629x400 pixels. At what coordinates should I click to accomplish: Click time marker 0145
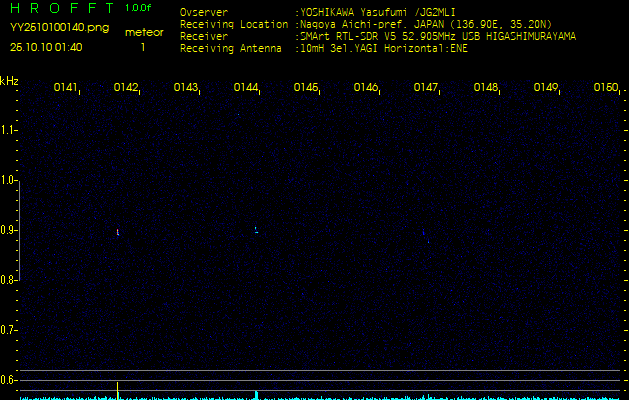306,87
